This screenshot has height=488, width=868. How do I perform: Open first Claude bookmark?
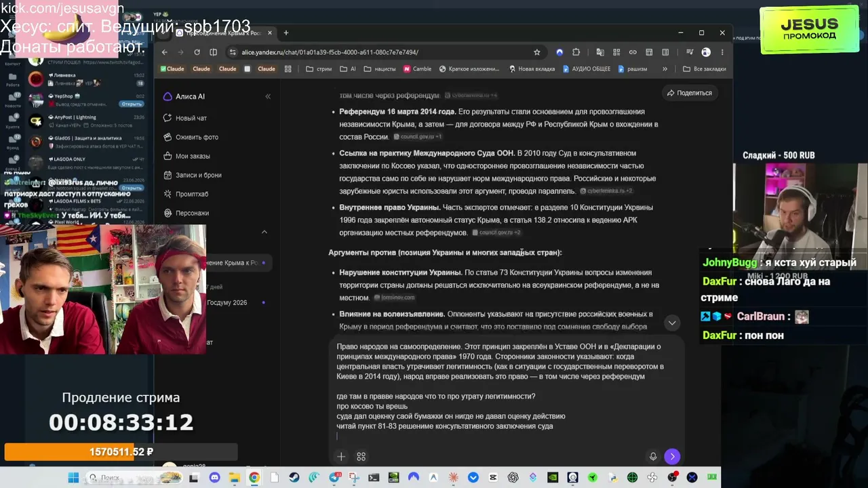[172, 68]
